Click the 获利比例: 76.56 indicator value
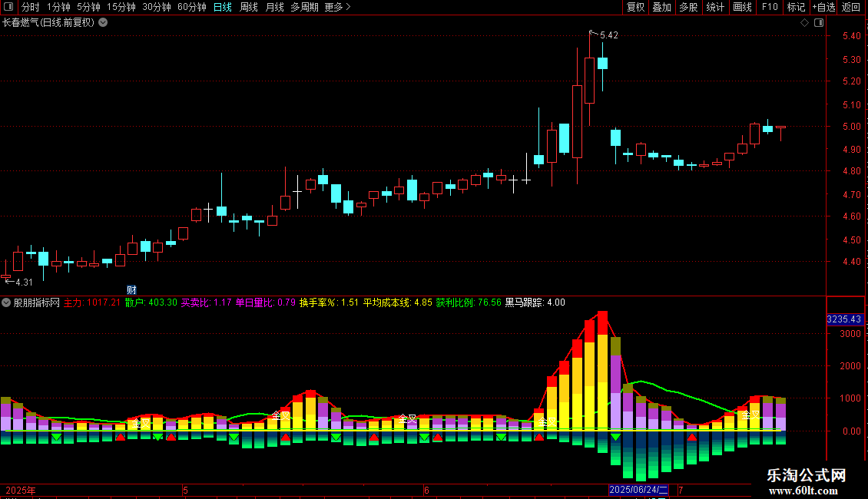 469,302
